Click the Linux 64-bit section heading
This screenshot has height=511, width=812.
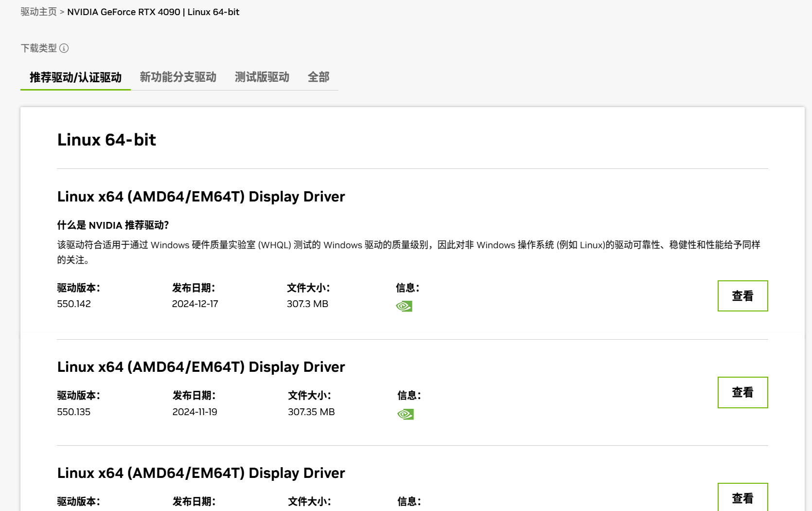click(x=106, y=140)
